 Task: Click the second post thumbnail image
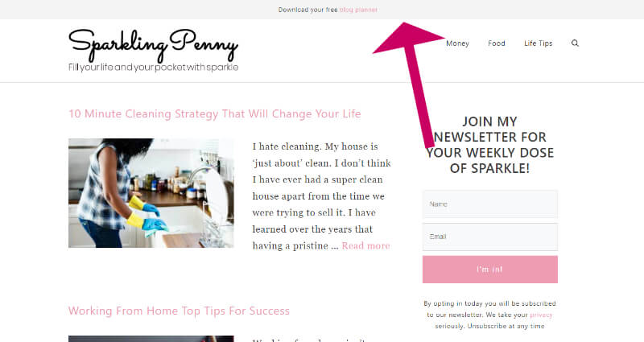pos(151,339)
